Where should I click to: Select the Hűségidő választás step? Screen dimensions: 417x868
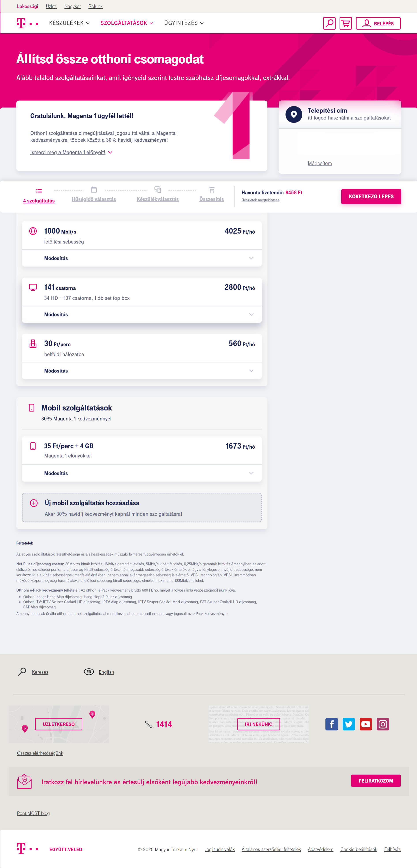click(x=94, y=199)
